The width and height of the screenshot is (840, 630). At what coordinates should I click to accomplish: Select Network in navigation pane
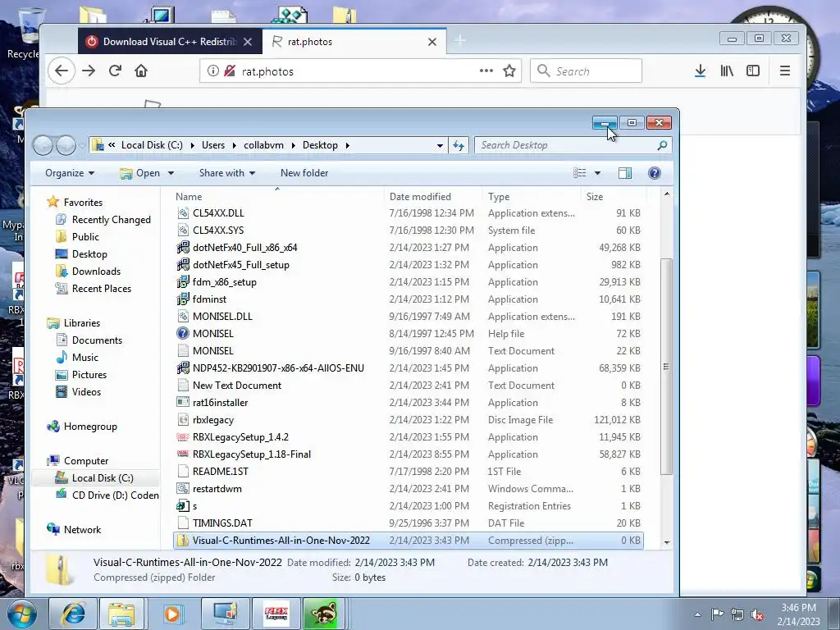pos(74,529)
